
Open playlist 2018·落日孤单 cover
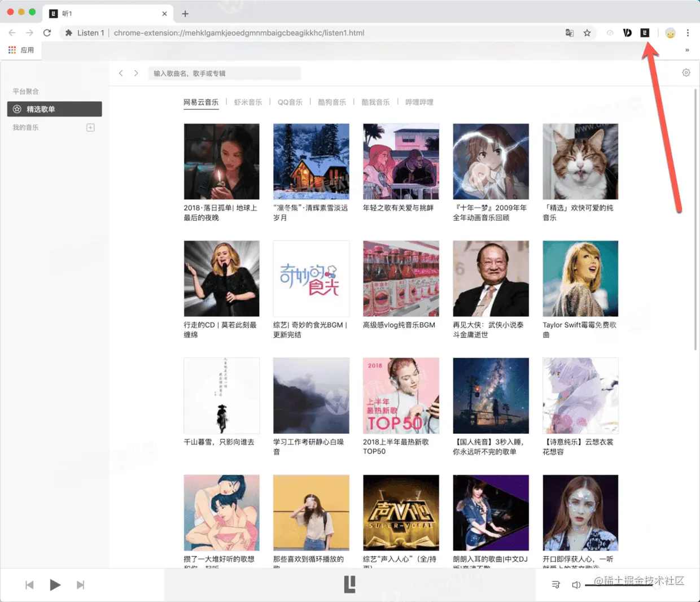[x=221, y=162]
